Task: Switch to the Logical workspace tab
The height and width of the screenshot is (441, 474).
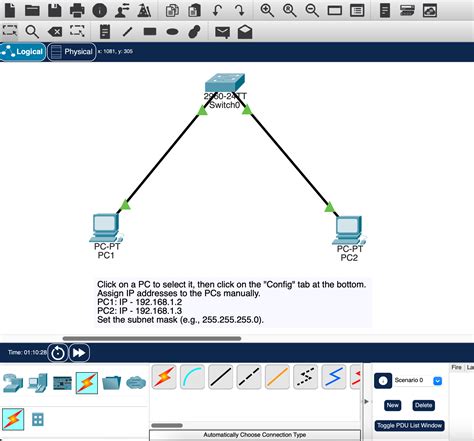Action: point(23,52)
